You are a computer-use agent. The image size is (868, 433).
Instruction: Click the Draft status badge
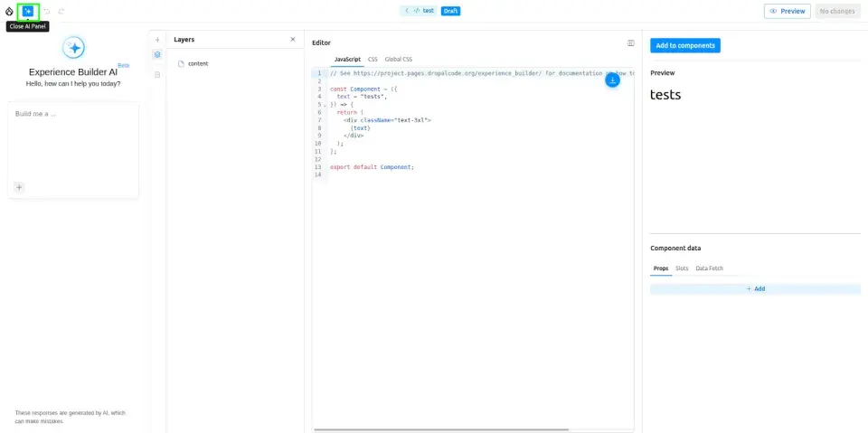[x=450, y=11]
